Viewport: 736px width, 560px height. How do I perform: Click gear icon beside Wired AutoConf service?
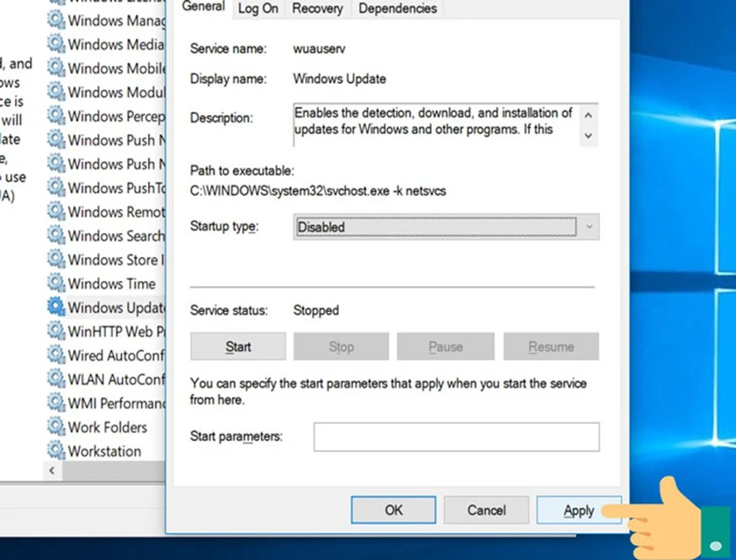click(56, 355)
